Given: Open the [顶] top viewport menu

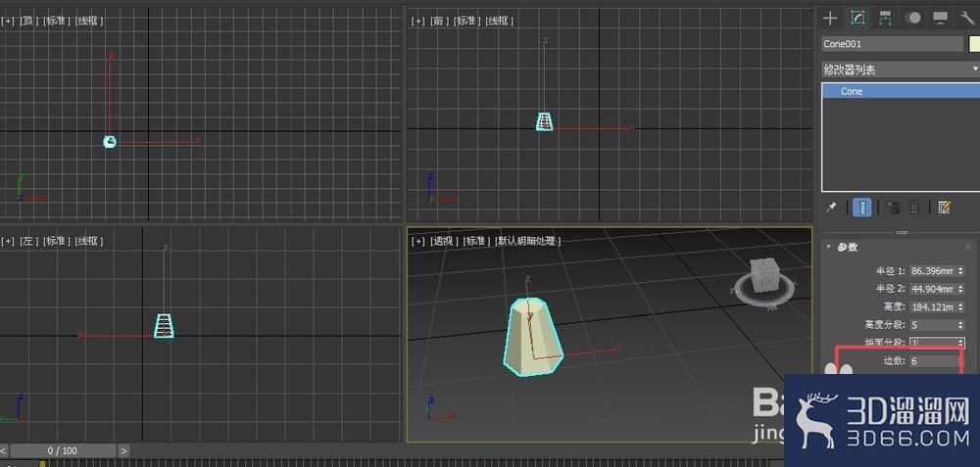Looking at the screenshot, I should (28, 21).
